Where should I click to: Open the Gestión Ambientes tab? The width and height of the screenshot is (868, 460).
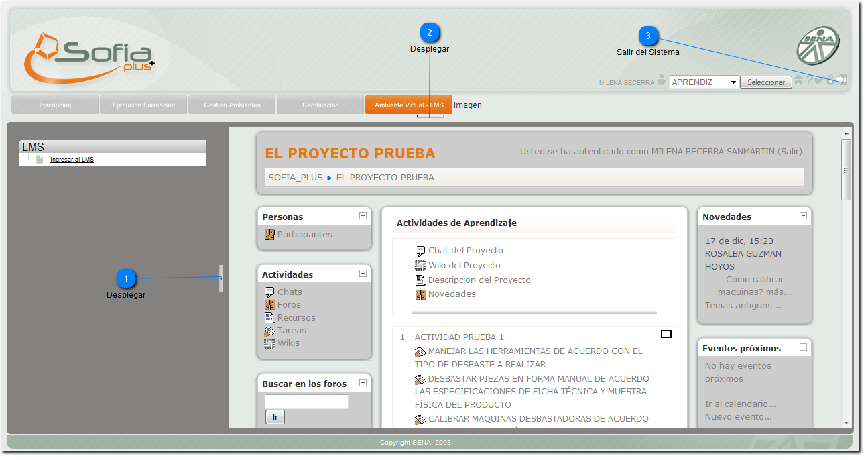(232, 105)
